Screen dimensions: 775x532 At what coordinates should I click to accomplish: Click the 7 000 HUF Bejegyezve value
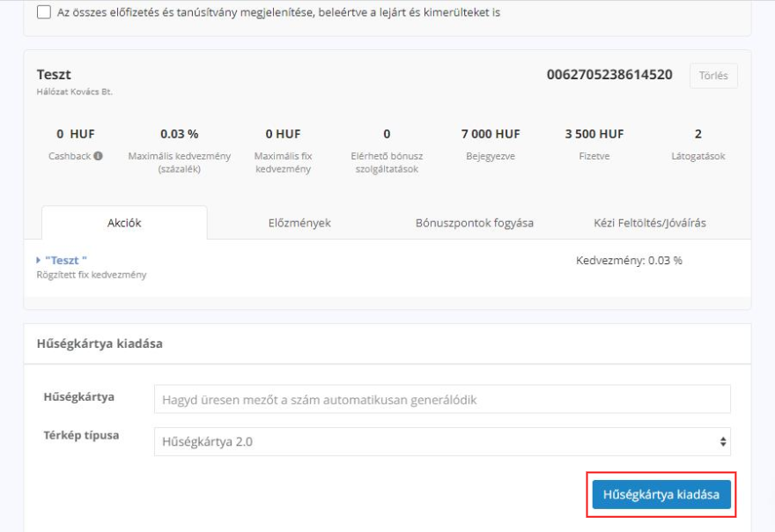tap(491, 134)
